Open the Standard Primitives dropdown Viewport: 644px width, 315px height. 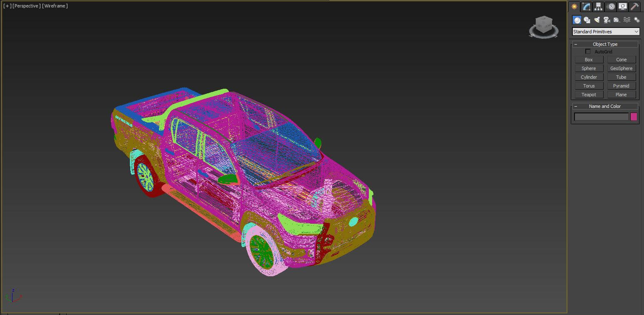coord(606,32)
